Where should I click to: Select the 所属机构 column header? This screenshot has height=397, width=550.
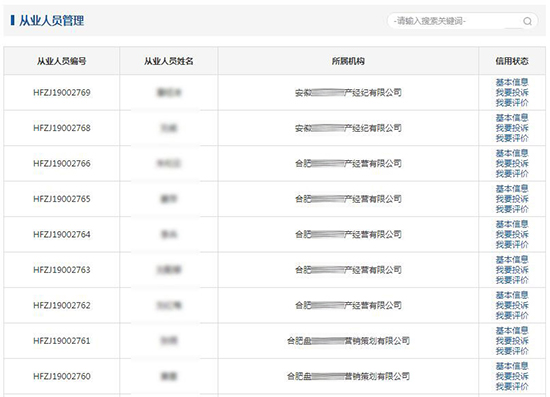348,61
